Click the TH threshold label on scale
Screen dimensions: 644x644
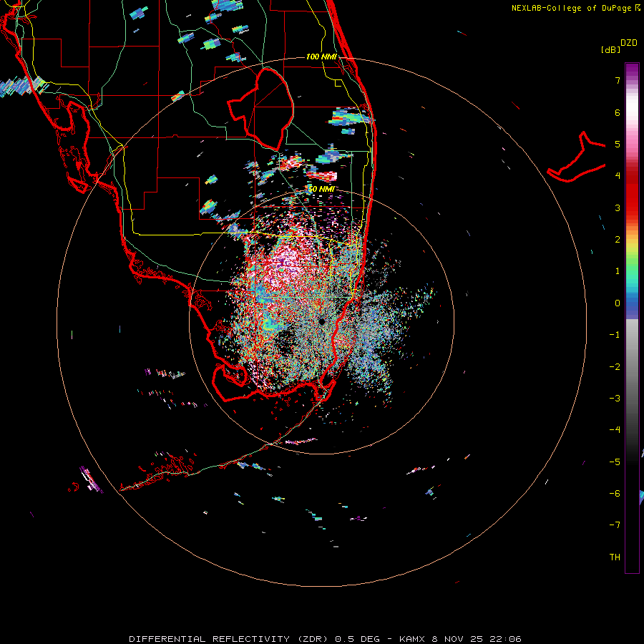pos(615,557)
